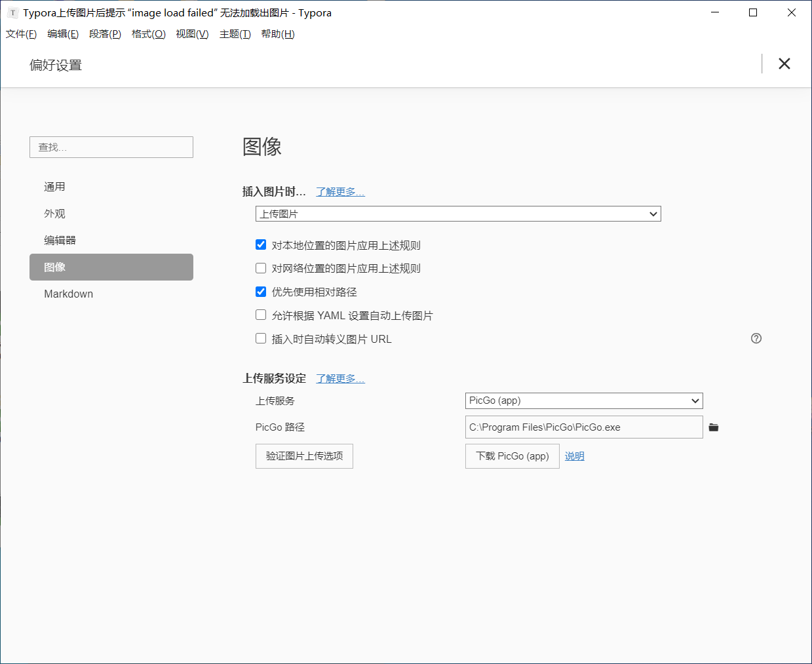This screenshot has height=664, width=812.
Task: Click the help question mark icon
Action: [756, 338]
